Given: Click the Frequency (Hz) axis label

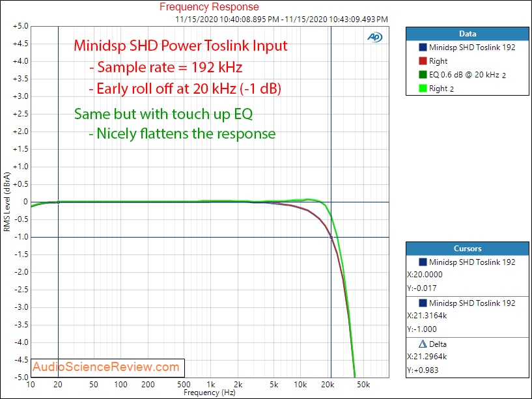Looking at the screenshot, I should [209, 392].
